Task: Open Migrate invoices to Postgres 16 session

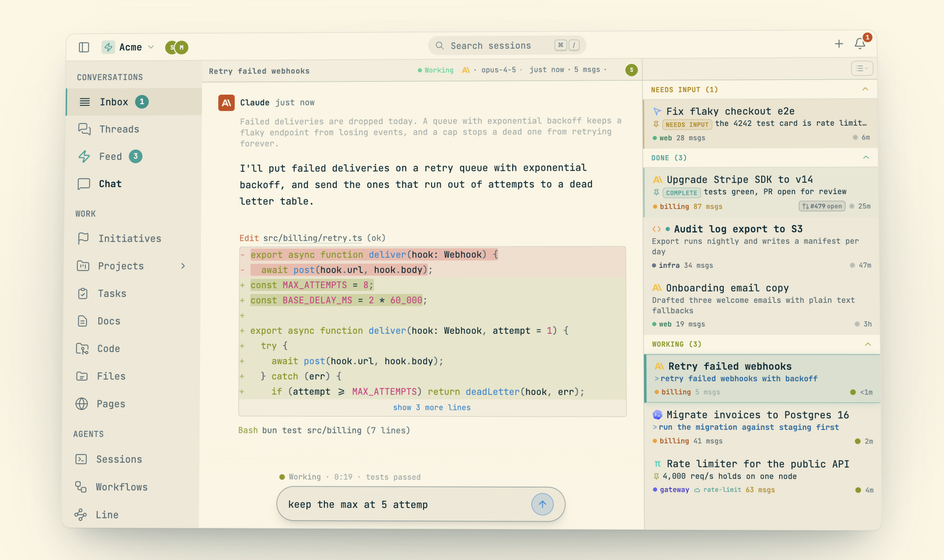Action: click(762, 427)
